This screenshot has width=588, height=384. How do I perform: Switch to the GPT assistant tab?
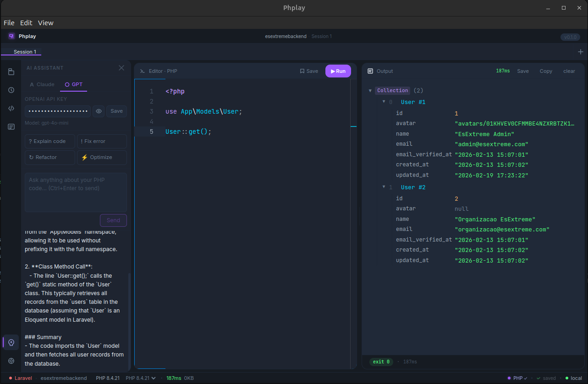(74, 84)
